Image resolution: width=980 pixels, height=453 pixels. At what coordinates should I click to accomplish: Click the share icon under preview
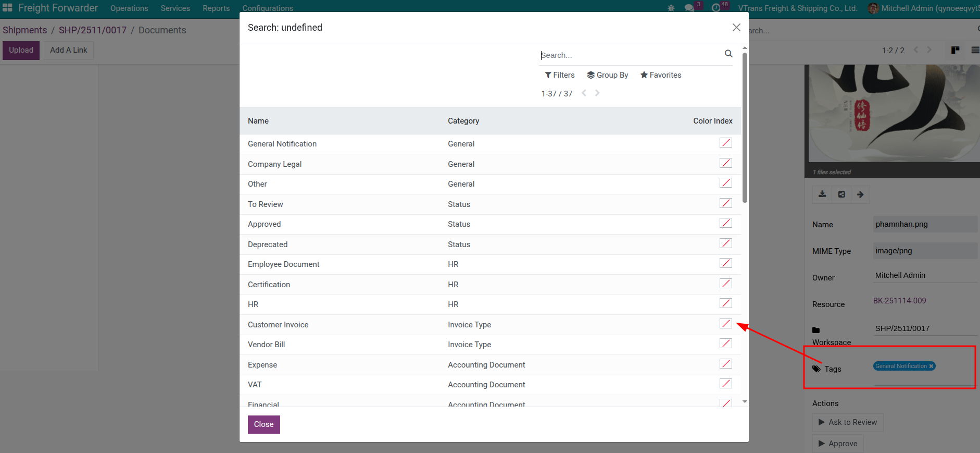(841, 194)
